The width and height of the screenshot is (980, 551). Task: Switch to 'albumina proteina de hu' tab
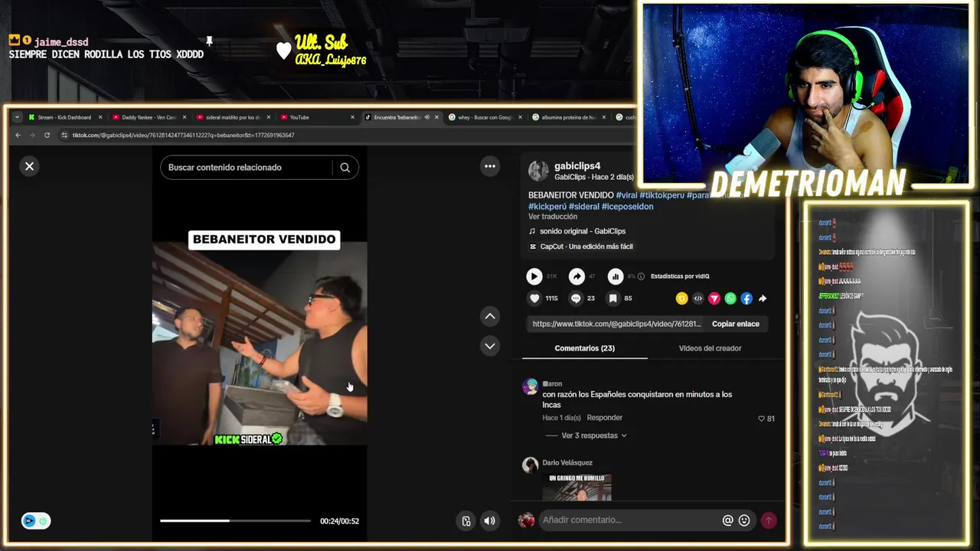point(569,117)
